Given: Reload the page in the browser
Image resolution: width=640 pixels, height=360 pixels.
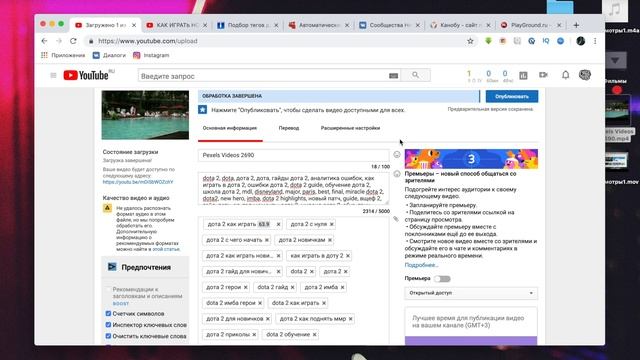Looking at the screenshot, I should 73,41.
